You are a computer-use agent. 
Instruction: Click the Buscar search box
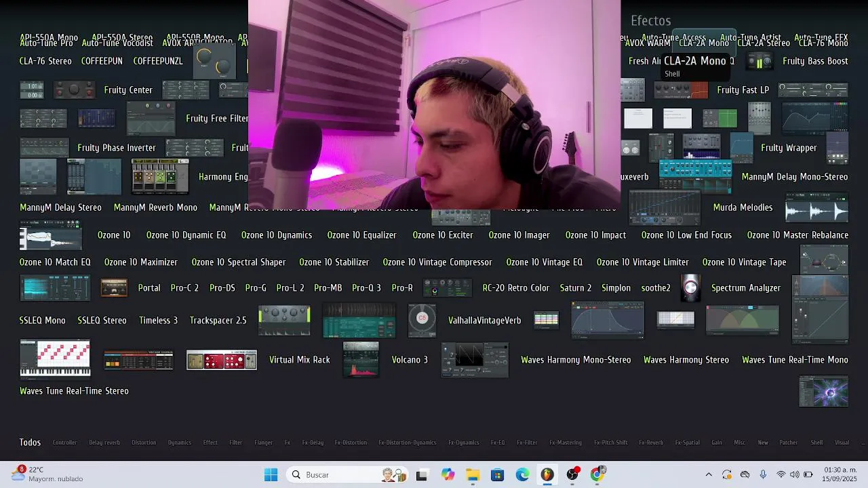pos(347,474)
